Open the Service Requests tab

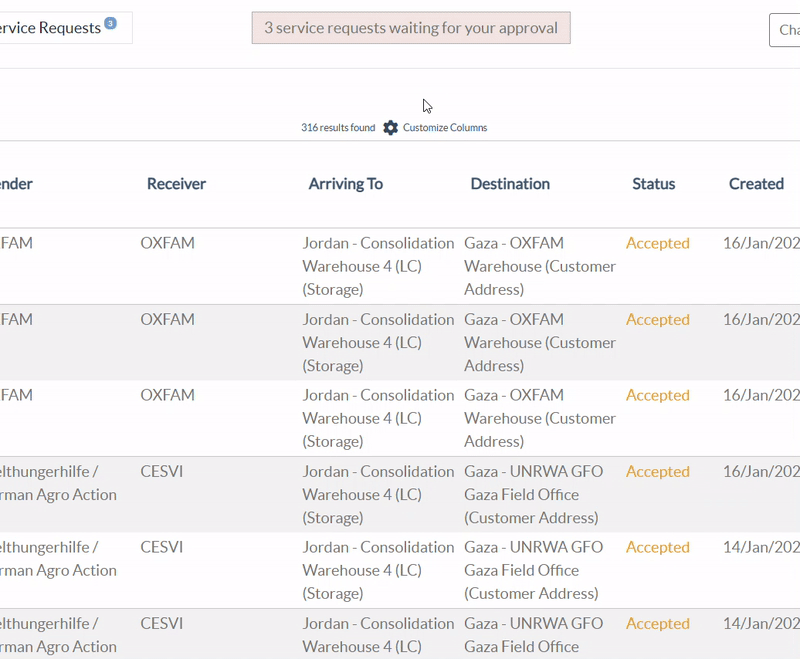coord(64,28)
